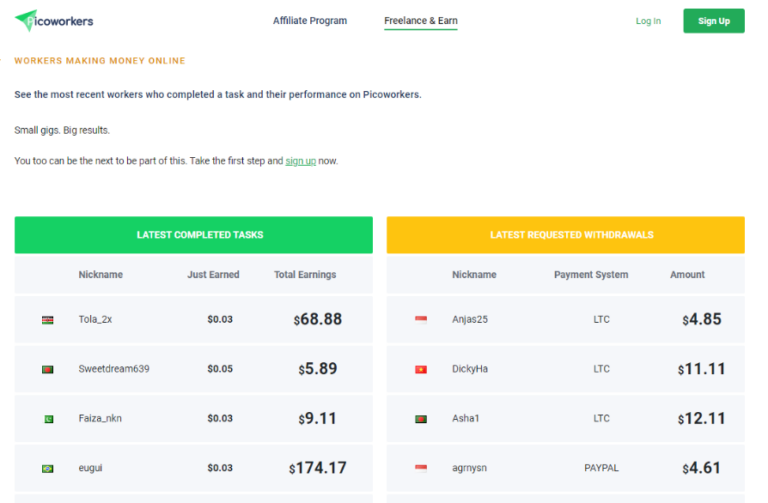Follow the inline sign up link

pyautogui.click(x=300, y=161)
